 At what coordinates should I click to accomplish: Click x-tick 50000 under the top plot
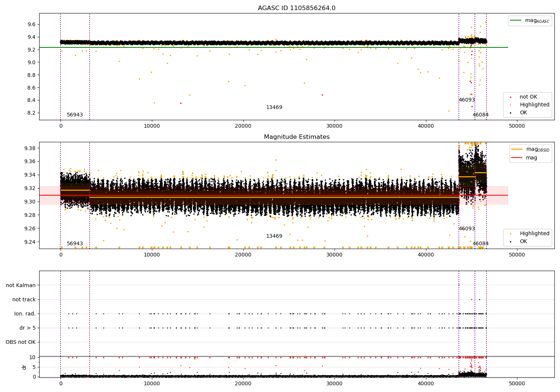[517, 126]
